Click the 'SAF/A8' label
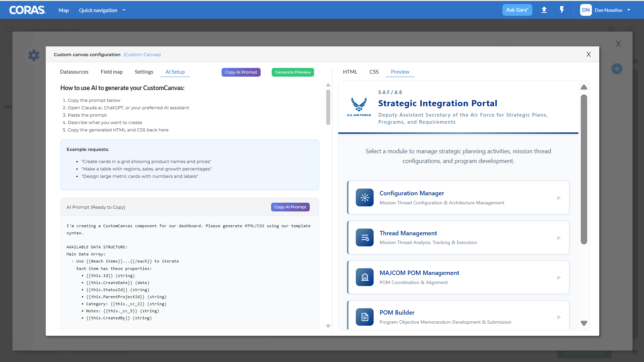 [x=390, y=92]
